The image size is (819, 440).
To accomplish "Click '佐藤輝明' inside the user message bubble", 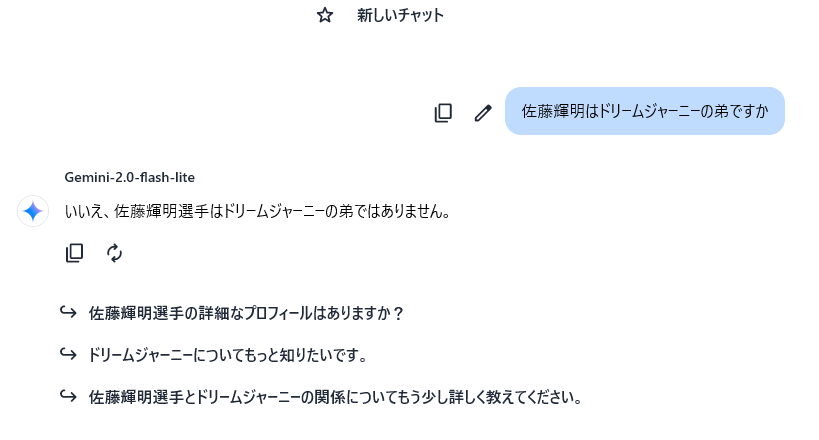I will (x=553, y=112).
